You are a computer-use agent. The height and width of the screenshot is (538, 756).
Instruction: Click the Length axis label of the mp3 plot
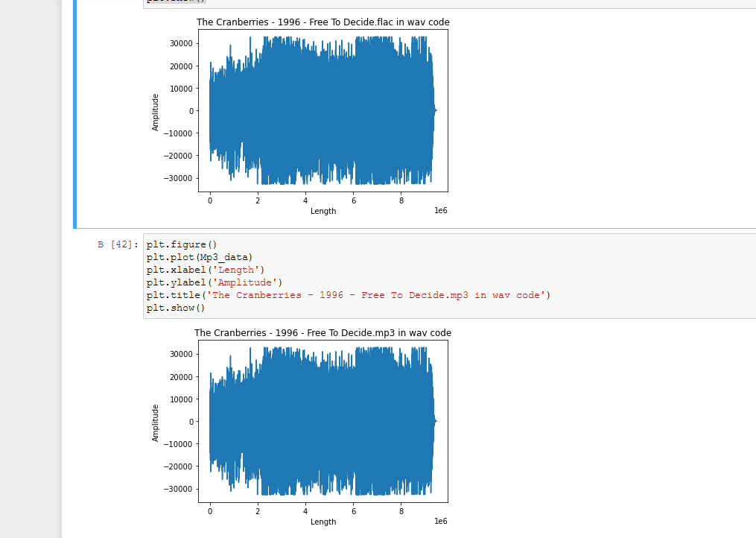click(x=323, y=522)
